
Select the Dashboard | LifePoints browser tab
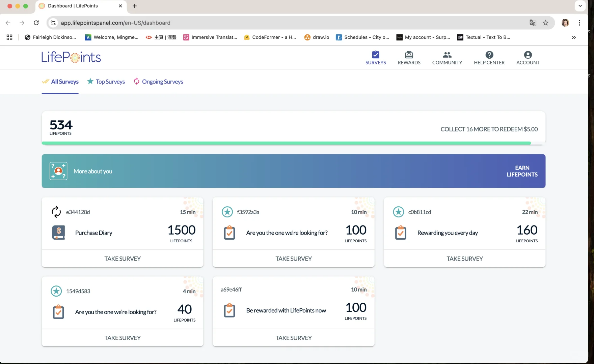point(81,6)
